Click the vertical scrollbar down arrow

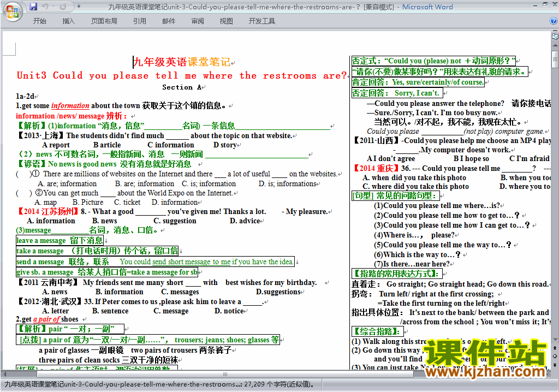point(555,339)
